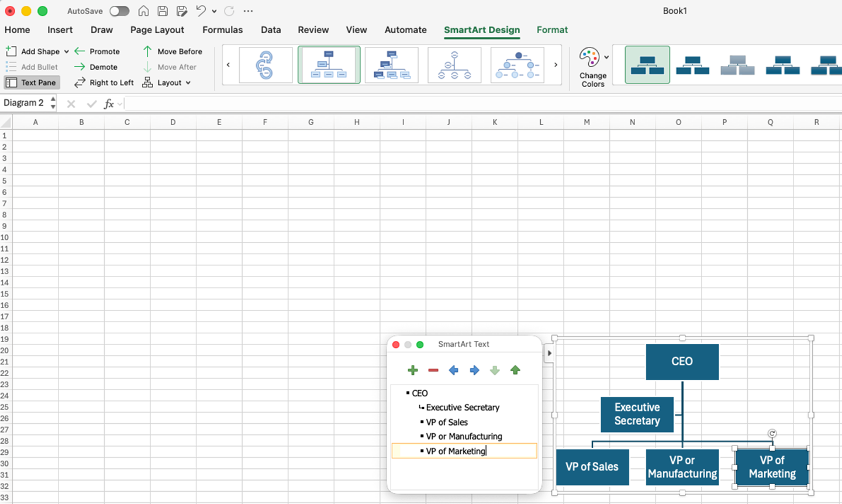Open the more options ellipsis in title bar

249,11
